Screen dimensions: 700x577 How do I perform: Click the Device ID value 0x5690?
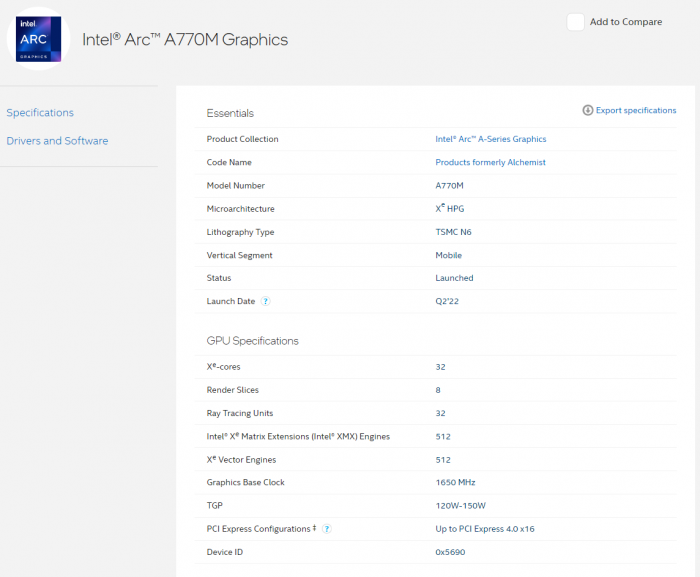450,552
